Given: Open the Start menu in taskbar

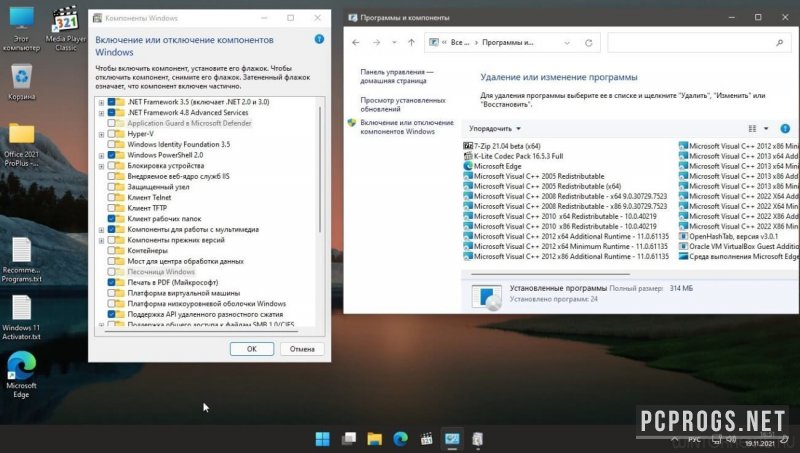Looking at the screenshot, I should point(322,439).
